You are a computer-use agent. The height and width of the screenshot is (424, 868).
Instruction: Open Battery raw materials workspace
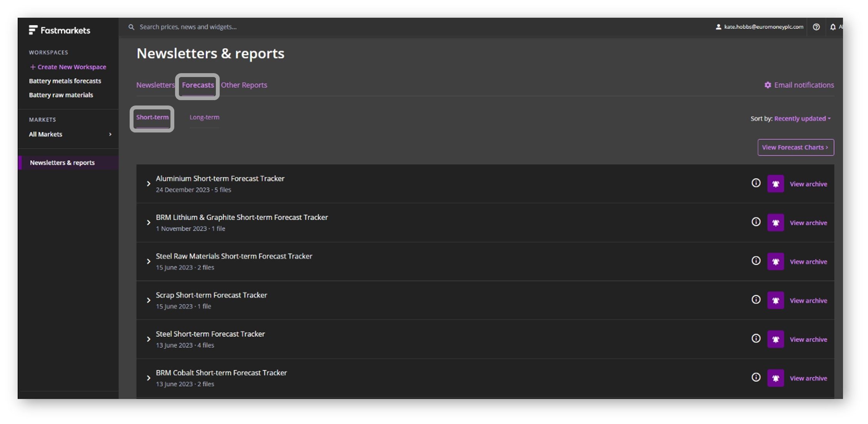click(61, 95)
